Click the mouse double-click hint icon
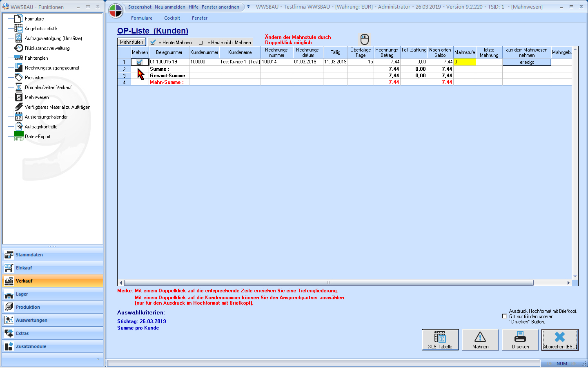 365,39
